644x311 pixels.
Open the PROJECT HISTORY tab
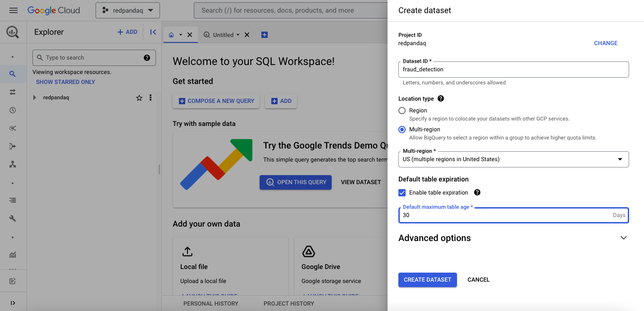289,303
